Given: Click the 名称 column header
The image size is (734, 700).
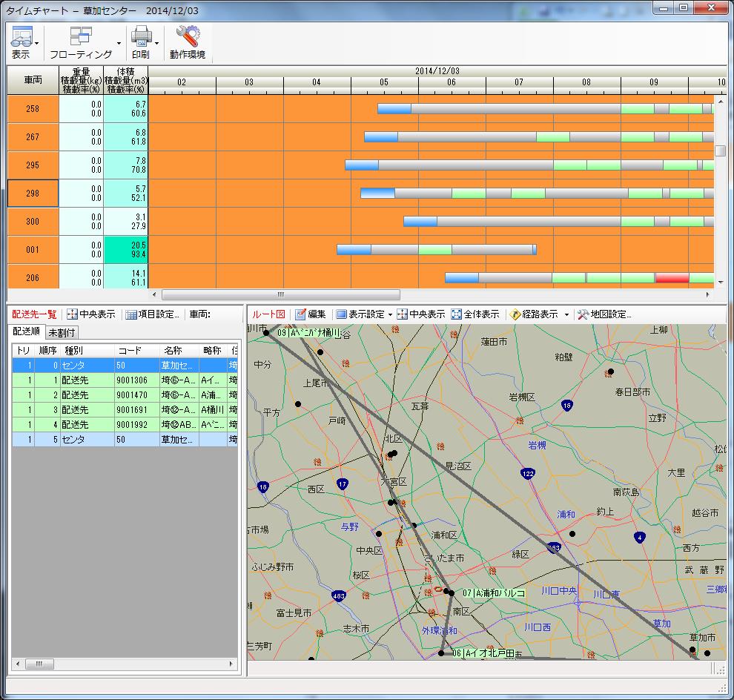Looking at the screenshot, I should pyautogui.click(x=173, y=350).
